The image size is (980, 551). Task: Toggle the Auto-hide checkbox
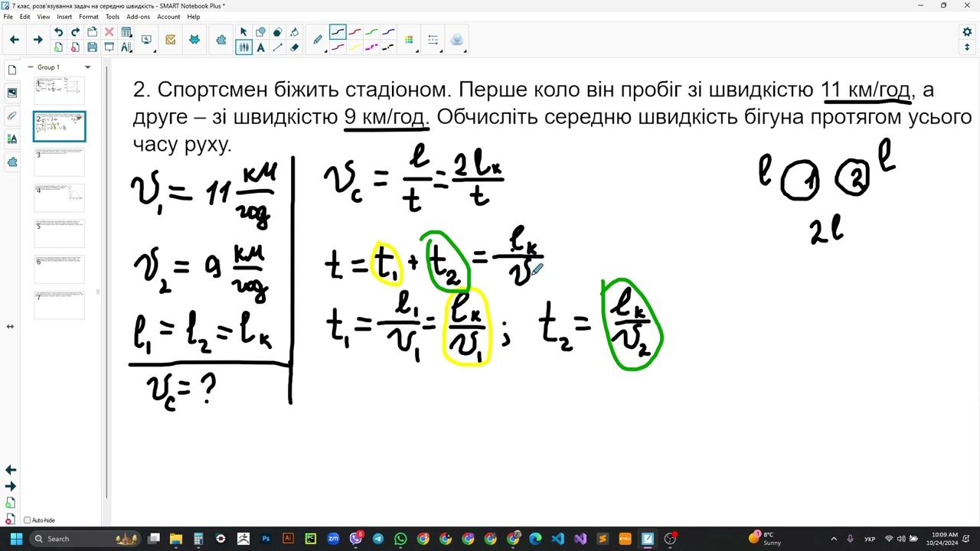pyautogui.click(x=28, y=520)
